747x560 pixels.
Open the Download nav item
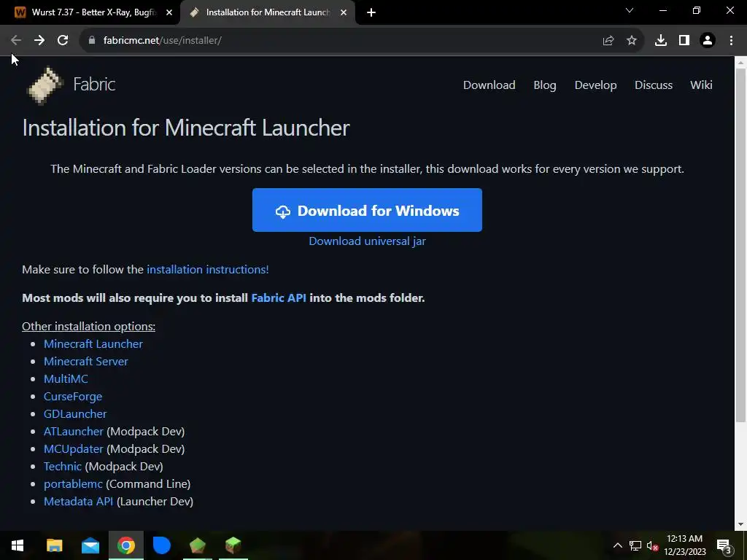point(489,85)
